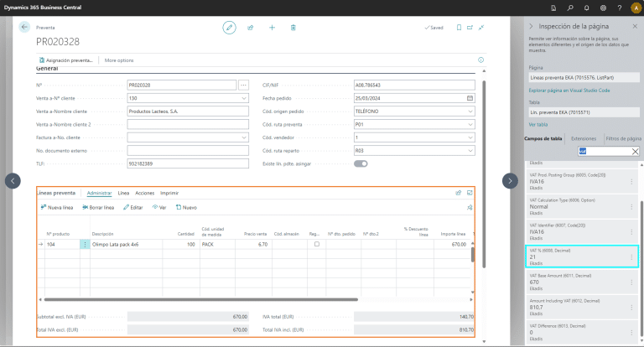Screen dimensions: 644x347
Task: Open search magnifier in top bar
Action: (x=569, y=8)
